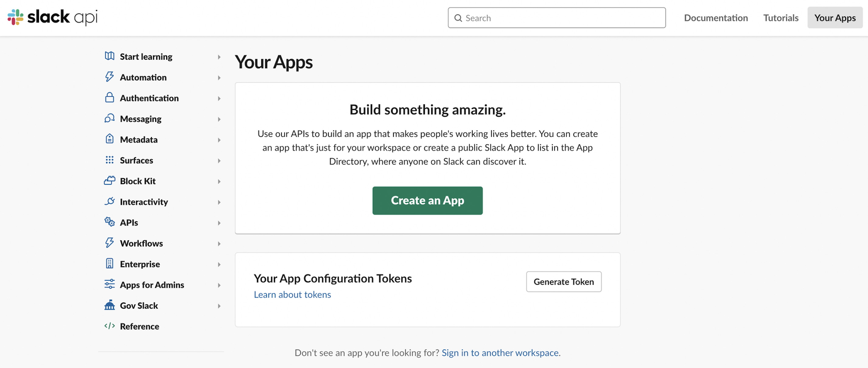
Task: Click the Authentication lock icon
Action: pyautogui.click(x=110, y=98)
